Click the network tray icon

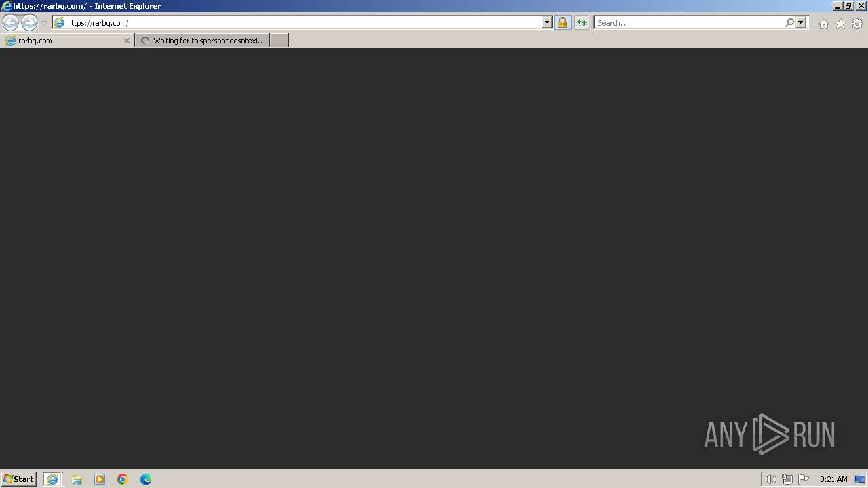[787, 479]
